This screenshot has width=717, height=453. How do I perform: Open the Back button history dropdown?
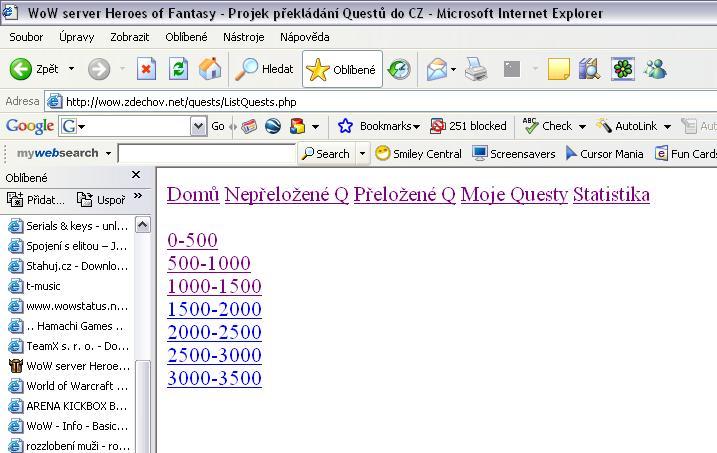(71, 69)
